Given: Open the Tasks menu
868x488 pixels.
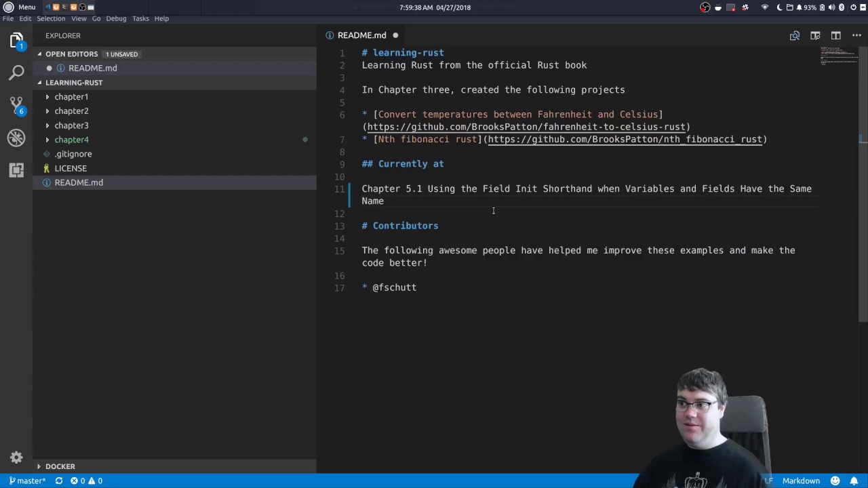Looking at the screenshot, I should pos(140,18).
